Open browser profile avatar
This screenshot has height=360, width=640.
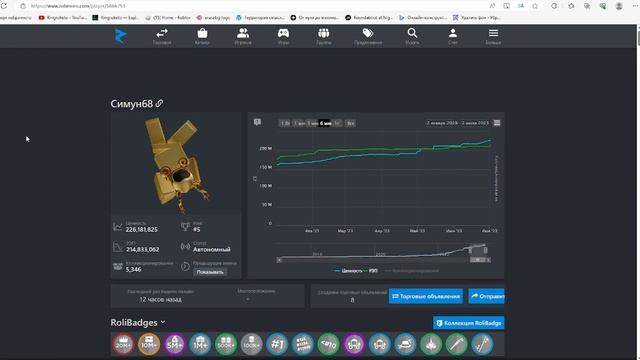619,6
